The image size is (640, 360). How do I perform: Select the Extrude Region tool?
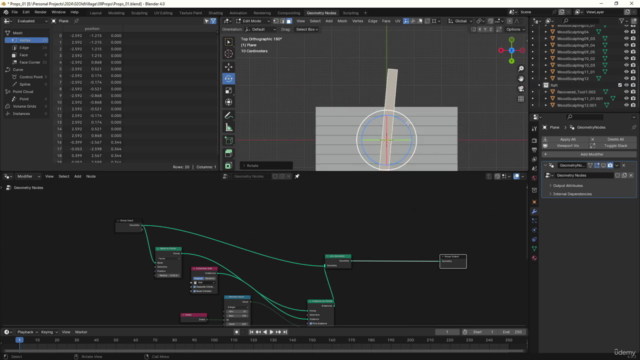point(229,153)
